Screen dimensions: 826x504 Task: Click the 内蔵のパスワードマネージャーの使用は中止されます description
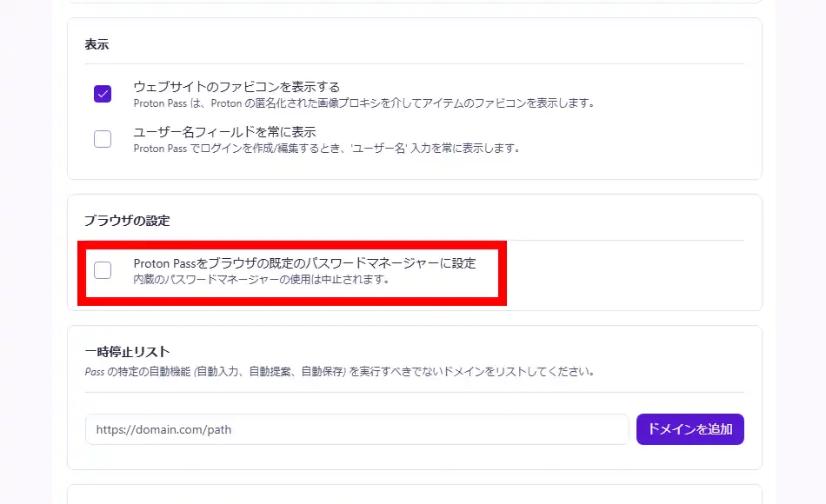pyautogui.click(x=261, y=280)
